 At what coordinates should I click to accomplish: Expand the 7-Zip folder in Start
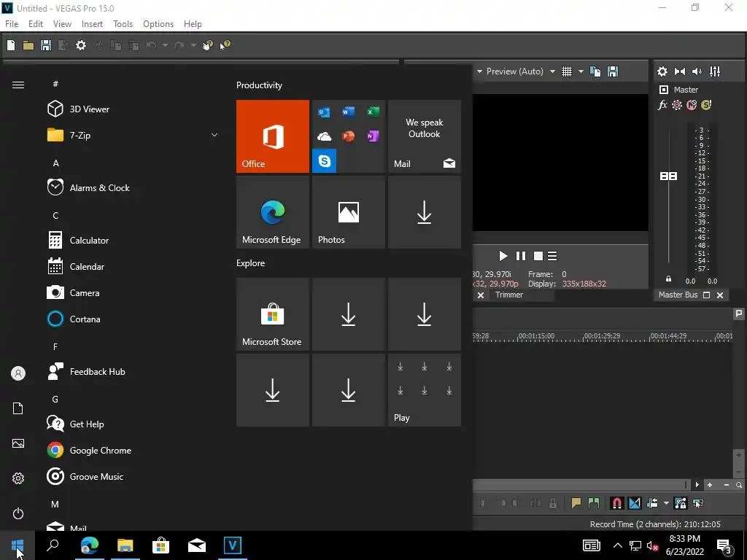(x=214, y=135)
